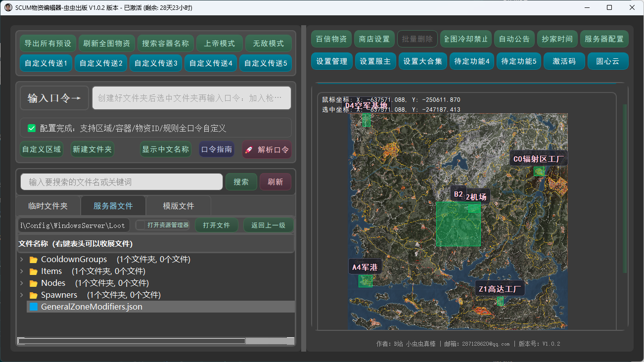Viewport: 644px width, 362px height.
Task: Open the 模版文件 tab
Action: click(179, 206)
